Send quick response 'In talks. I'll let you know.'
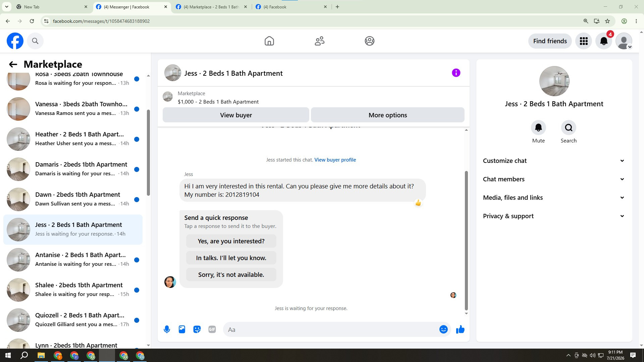 pos(231,258)
